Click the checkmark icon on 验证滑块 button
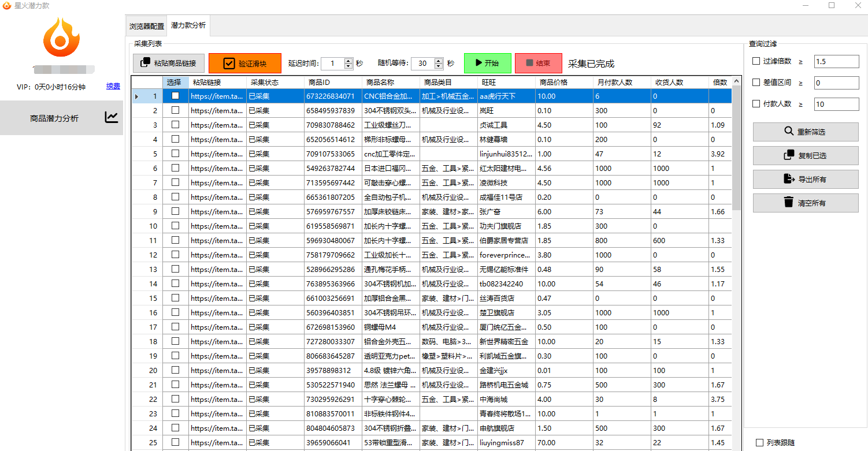Image resolution: width=868 pixels, height=451 pixels. 229,64
